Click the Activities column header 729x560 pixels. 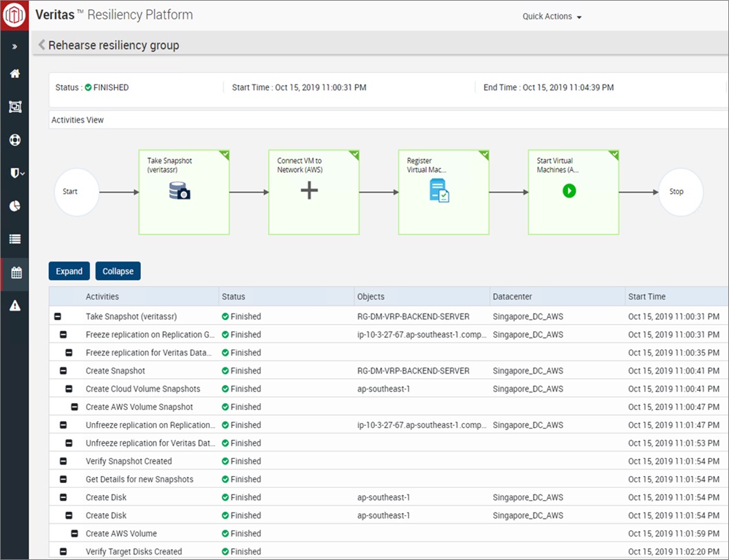pos(102,297)
